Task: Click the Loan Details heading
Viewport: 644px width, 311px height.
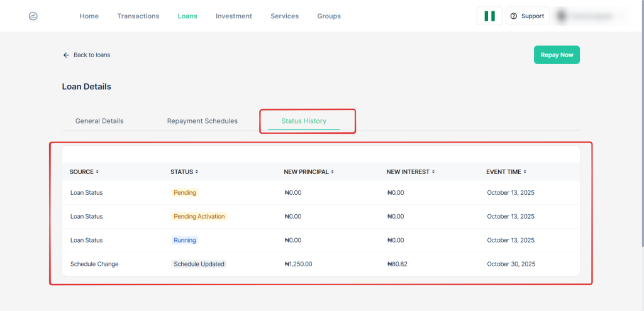Action: coord(87,87)
